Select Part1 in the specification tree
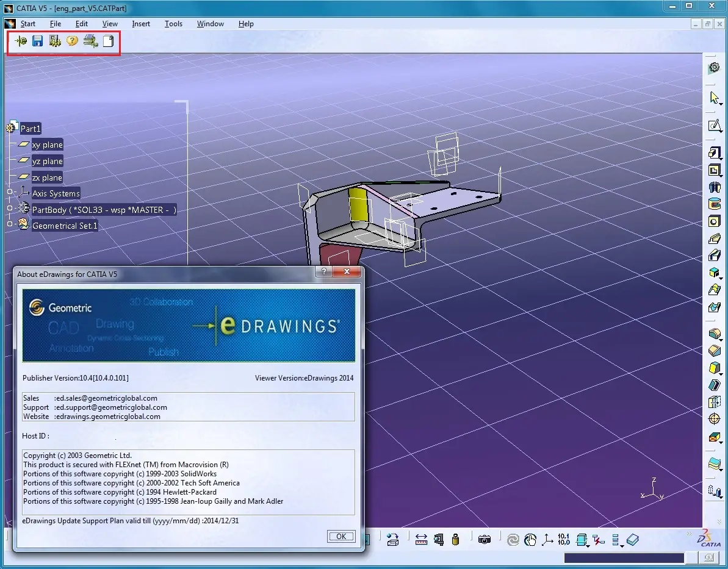728x569 pixels. pyautogui.click(x=30, y=129)
